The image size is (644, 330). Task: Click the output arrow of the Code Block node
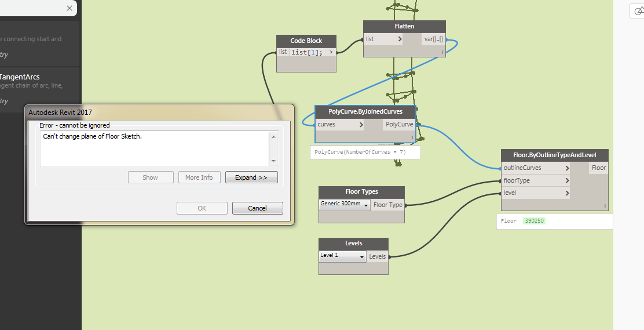331,52
